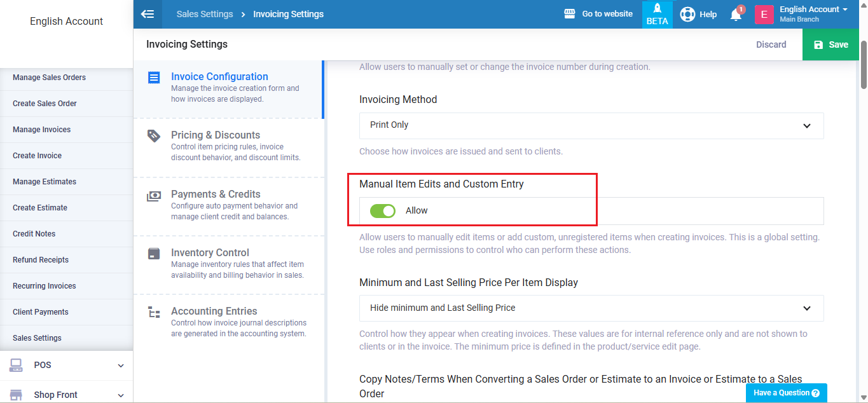Click the Inventory Control box icon
The image size is (868, 403).
pyautogui.click(x=154, y=254)
